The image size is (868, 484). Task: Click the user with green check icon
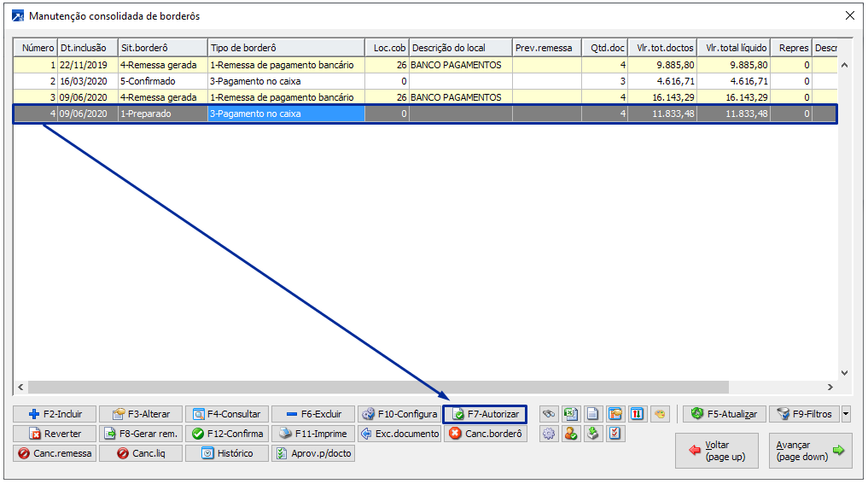[571, 434]
